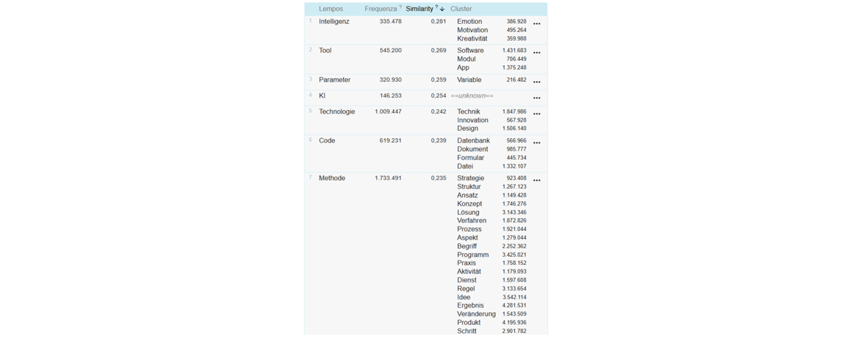Click the ==unknown== cluster label
The image size is (868, 338).
[472, 96]
